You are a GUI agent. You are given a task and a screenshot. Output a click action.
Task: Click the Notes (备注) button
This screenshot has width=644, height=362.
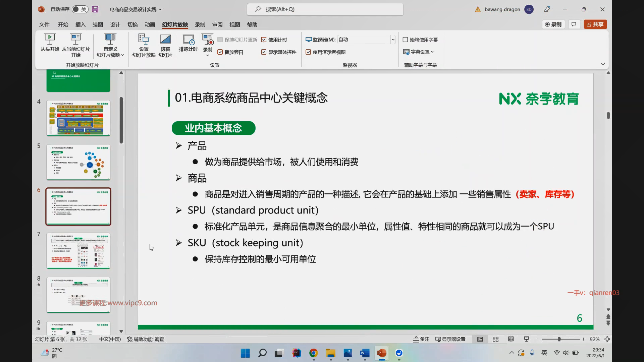coord(421,339)
